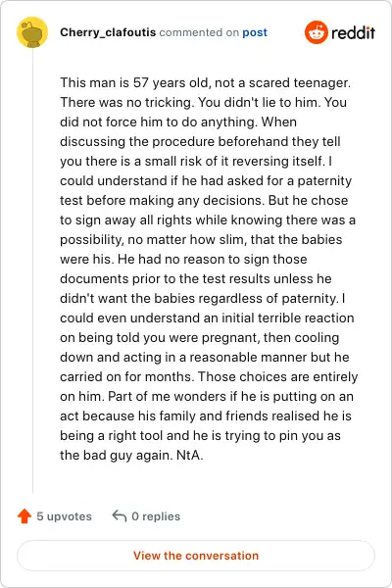Click the "View the conversation" button
This screenshot has height=588, width=392.
[x=196, y=556]
